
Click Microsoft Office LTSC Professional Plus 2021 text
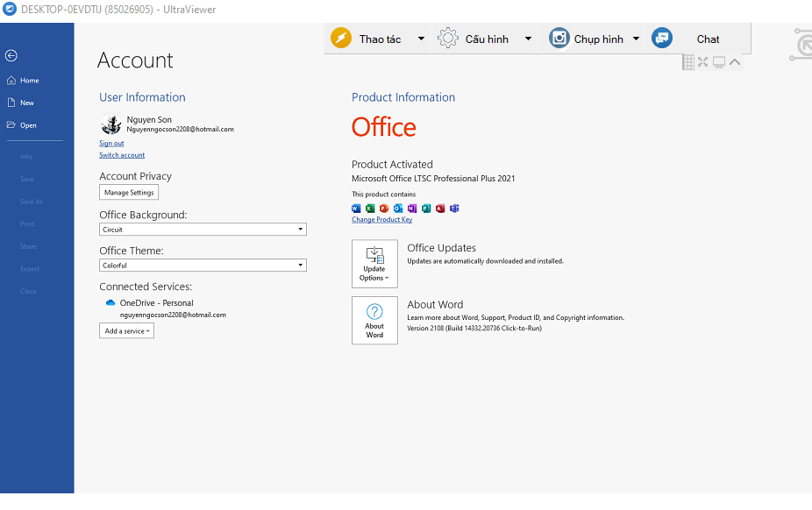click(433, 179)
